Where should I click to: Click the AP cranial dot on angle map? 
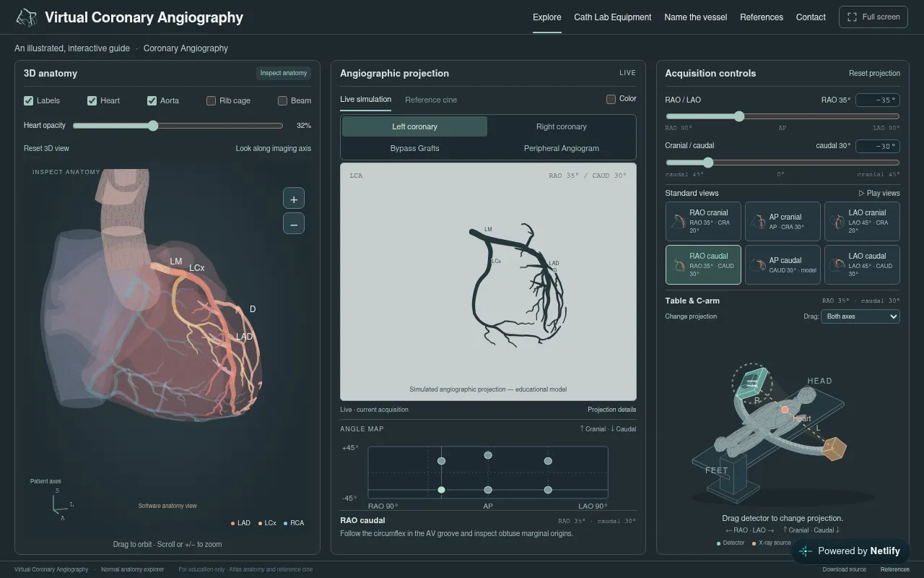[488, 455]
